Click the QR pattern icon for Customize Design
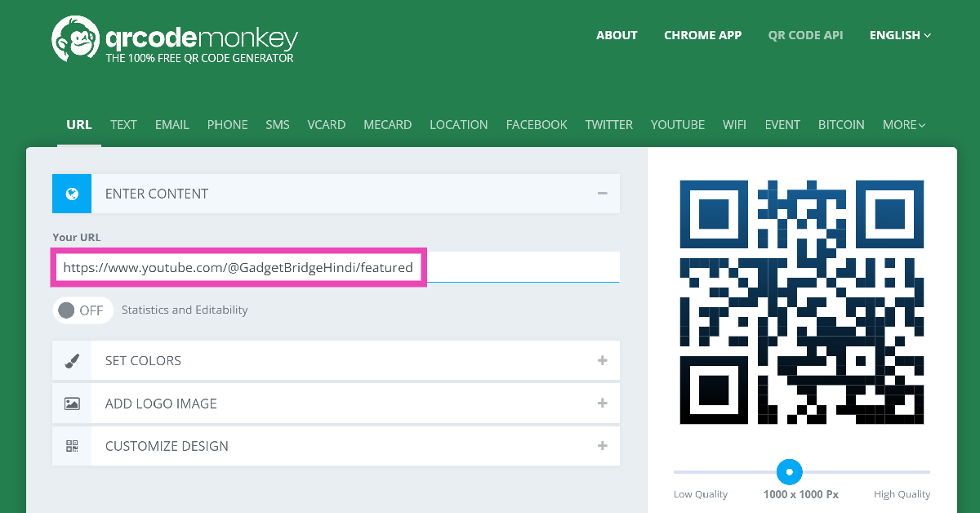Viewport: 980px width, 513px height. [72, 446]
